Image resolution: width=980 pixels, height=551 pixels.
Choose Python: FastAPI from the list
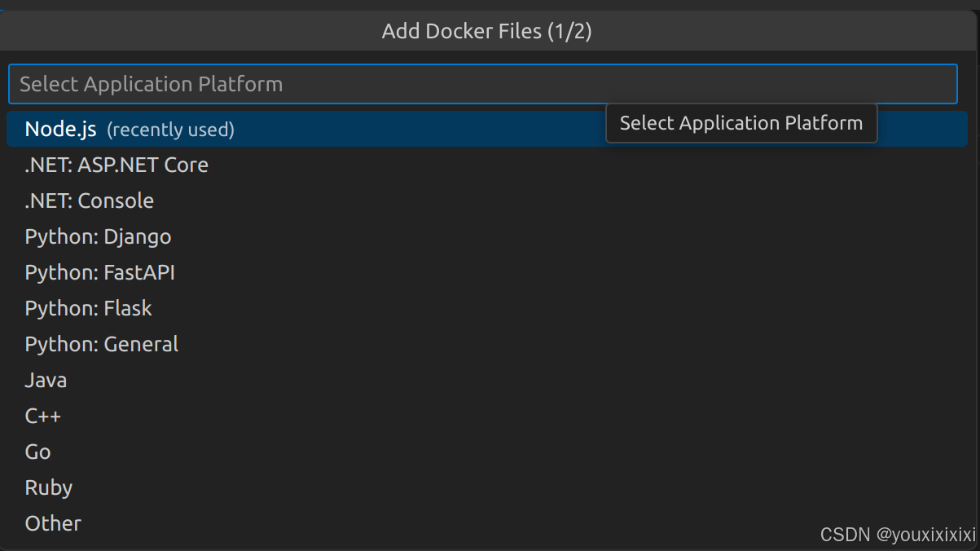click(x=486, y=272)
